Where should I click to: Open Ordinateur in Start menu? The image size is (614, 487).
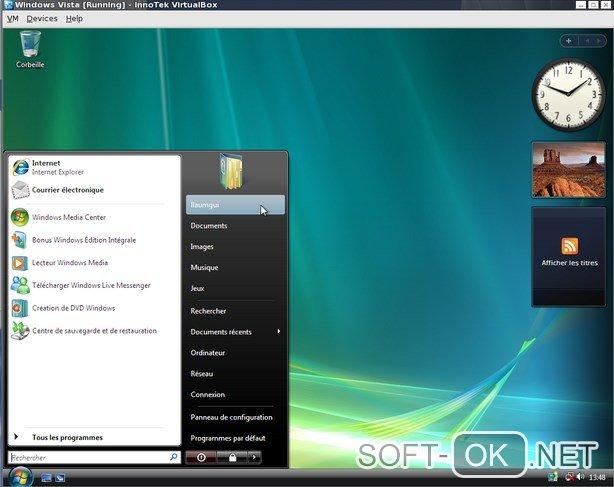pyautogui.click(x=208, y=353)
